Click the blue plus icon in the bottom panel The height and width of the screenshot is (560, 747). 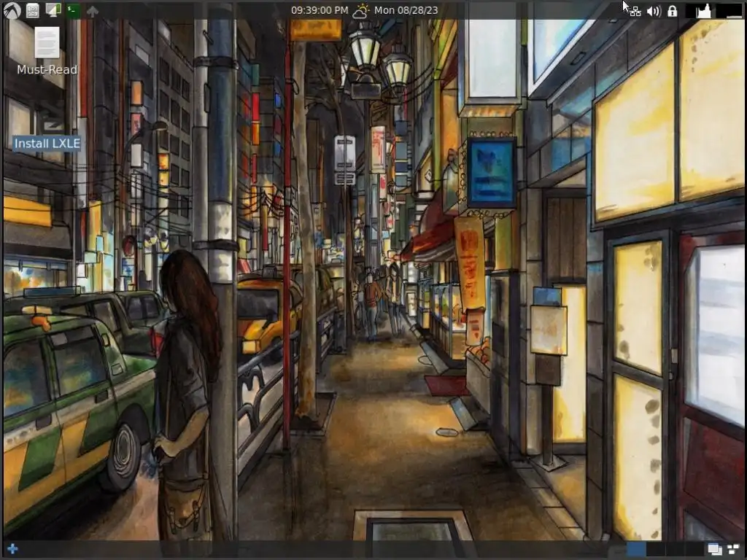coord(12,549)
